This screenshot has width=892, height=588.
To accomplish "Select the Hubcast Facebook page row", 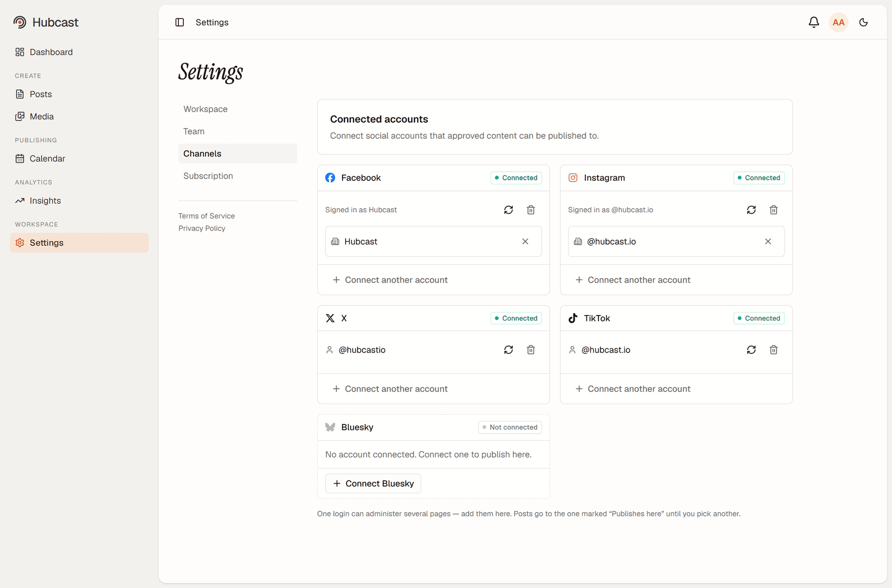I will 433,242.
